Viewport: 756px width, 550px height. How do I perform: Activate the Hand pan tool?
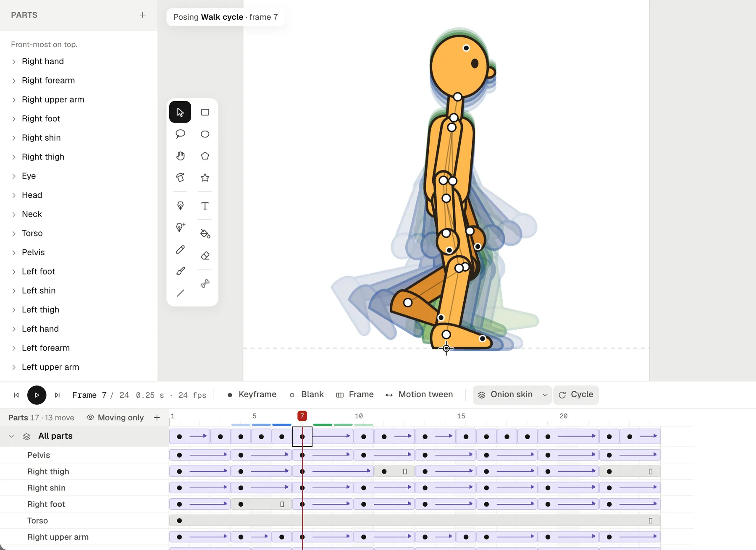click(x=180, y=156)
